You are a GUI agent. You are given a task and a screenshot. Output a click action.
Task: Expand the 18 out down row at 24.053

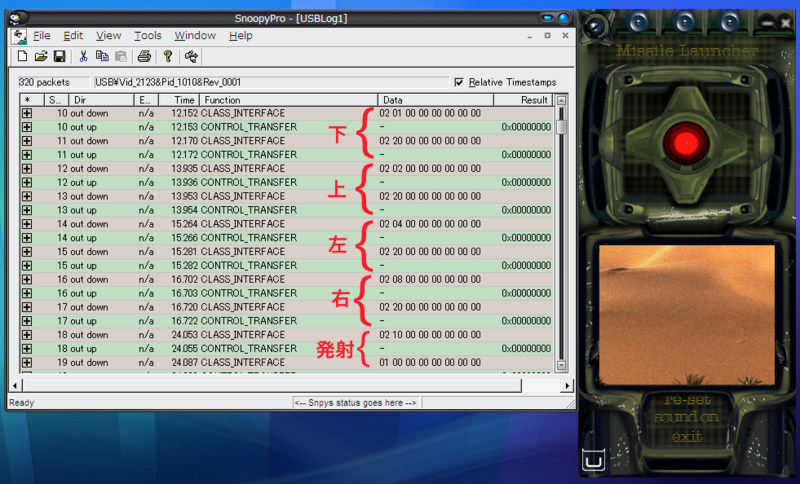(x=27, y=335)
